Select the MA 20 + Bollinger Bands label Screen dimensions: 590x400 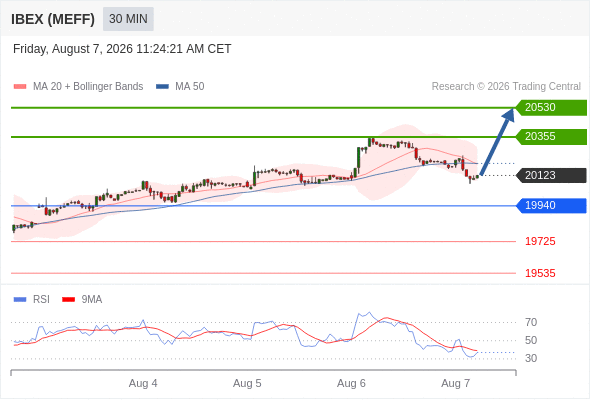(88, 87)
